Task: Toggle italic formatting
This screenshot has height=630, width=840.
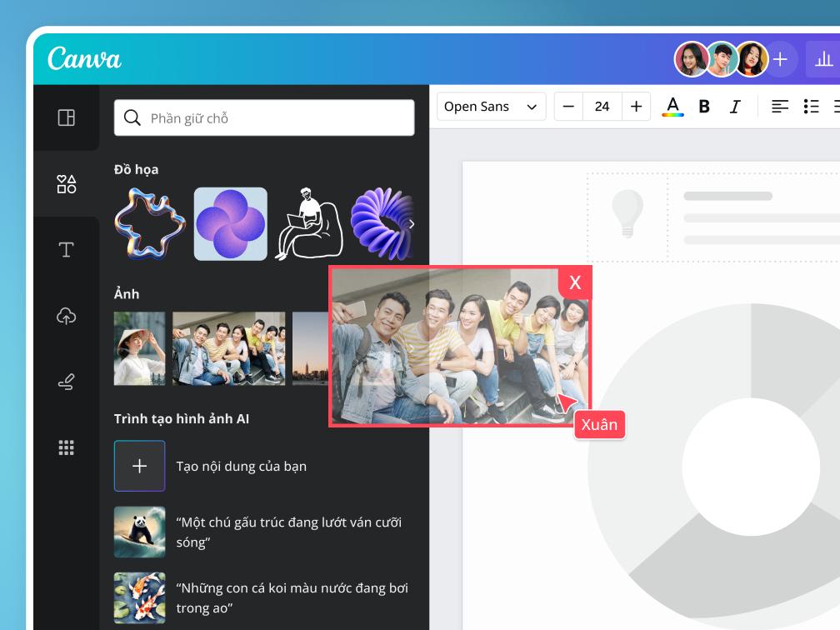Action: tap(736, 107)
